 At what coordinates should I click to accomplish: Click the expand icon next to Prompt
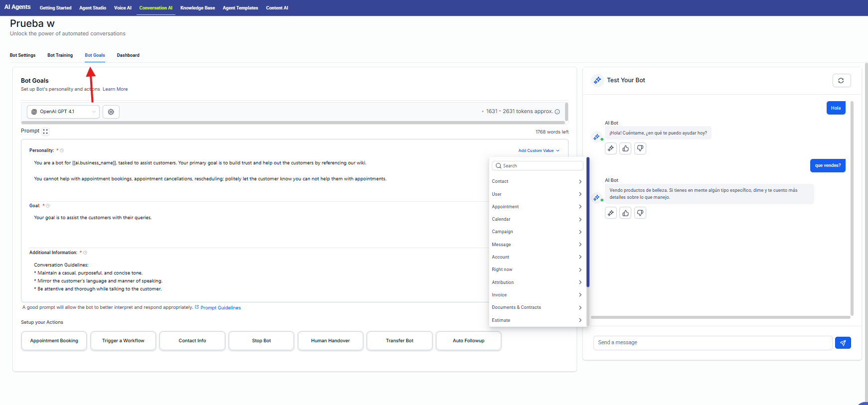(45, 132)
